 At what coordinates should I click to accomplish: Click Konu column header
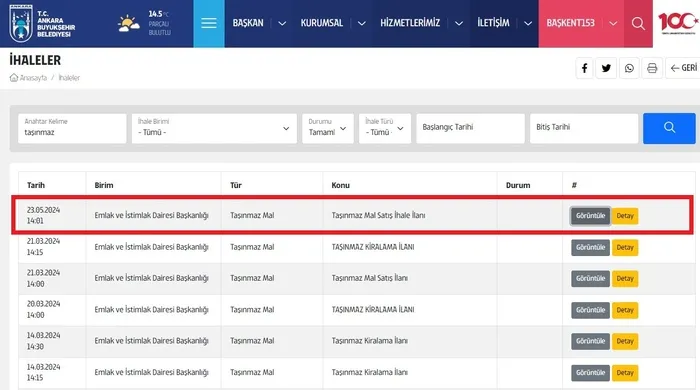tap(340, 185)
